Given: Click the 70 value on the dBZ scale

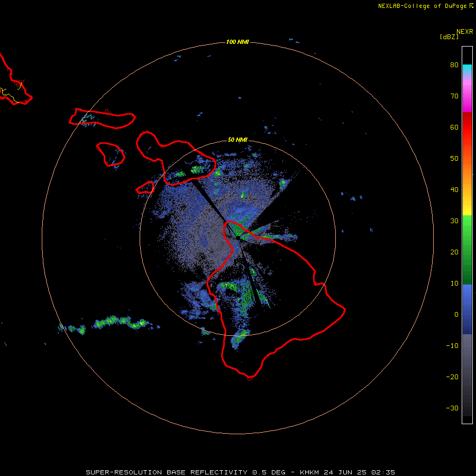Looking at the screenshot, I should [454, 96].
